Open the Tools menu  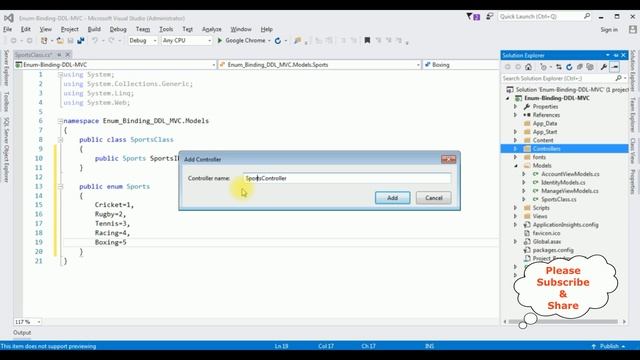(166, 29)
